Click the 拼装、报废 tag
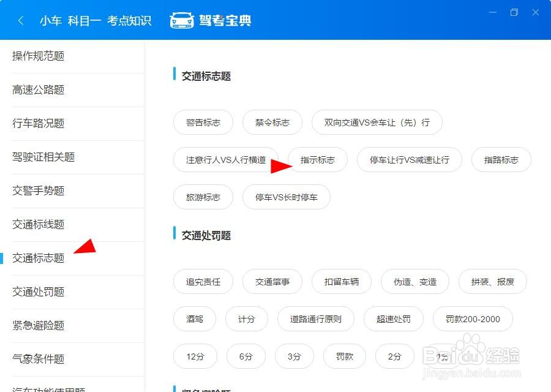The height and width of the screenshot is (392, 551). 493,282
